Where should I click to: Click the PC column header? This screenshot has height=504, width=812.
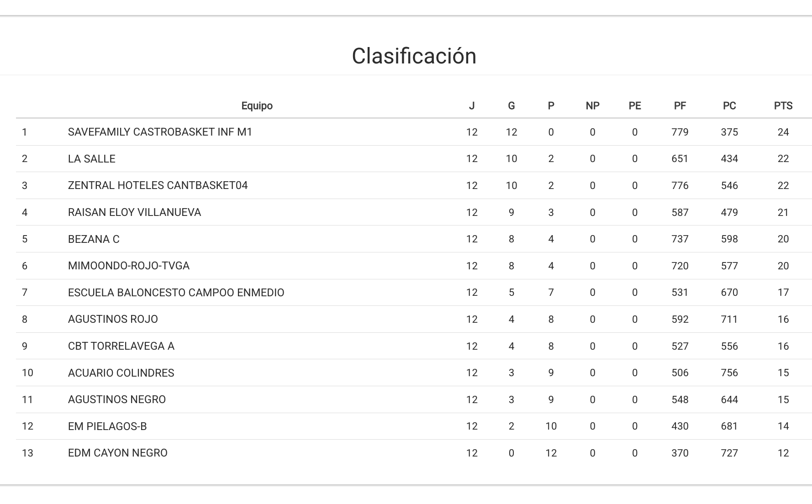729,106
